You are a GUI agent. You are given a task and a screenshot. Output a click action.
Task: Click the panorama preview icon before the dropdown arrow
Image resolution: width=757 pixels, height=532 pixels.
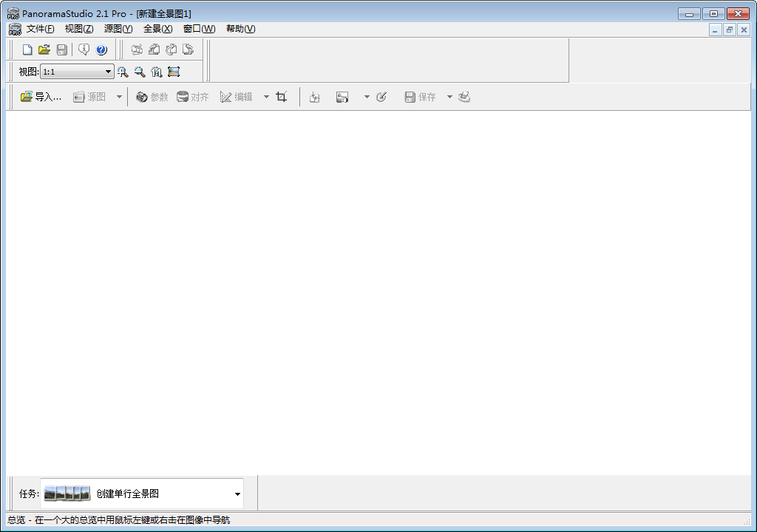tap(342, 97)
